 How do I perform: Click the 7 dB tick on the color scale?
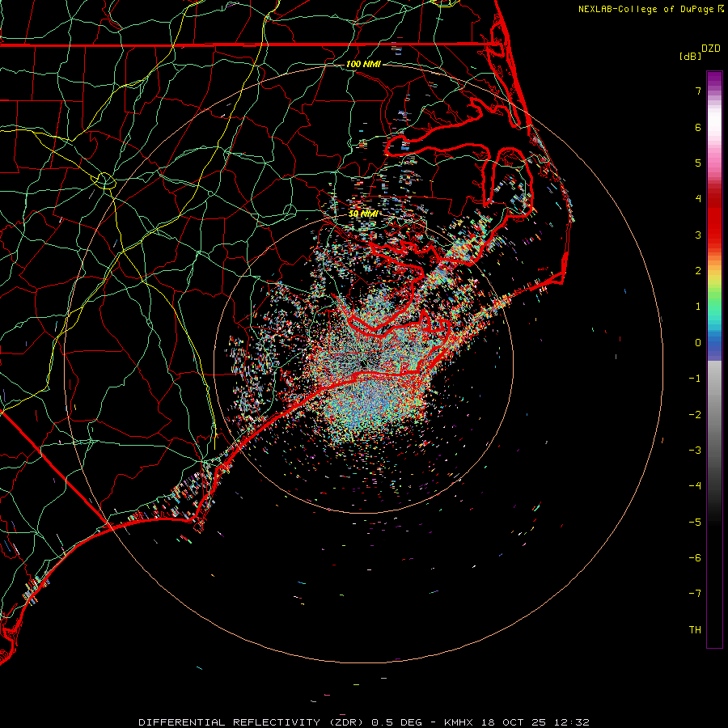tap(698, 91)
